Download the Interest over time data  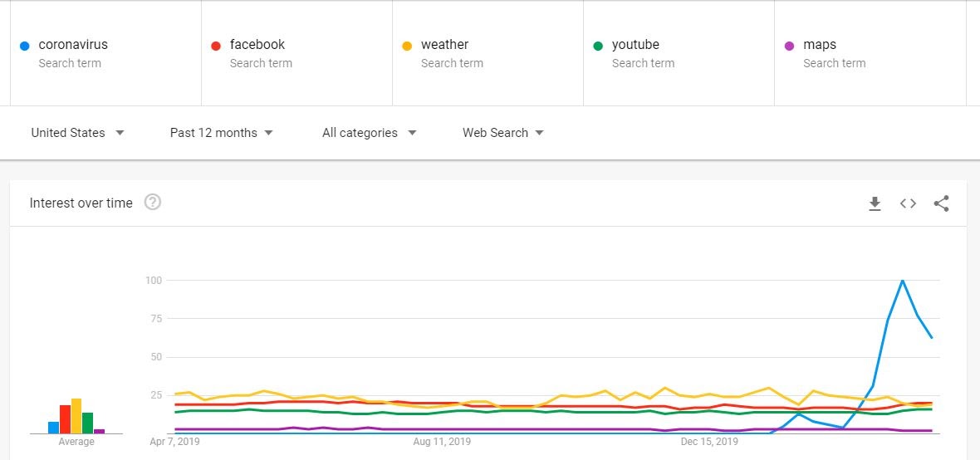(875, 203)
